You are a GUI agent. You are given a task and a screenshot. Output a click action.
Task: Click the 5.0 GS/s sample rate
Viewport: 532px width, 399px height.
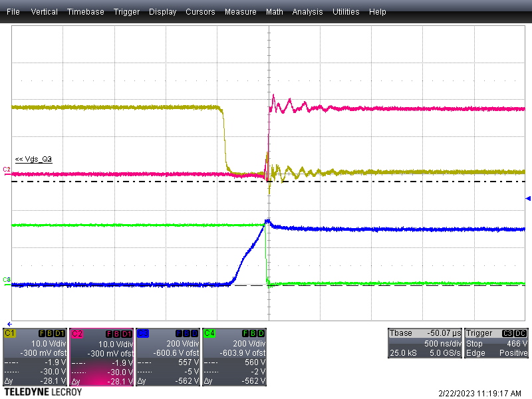click(445, 353)
